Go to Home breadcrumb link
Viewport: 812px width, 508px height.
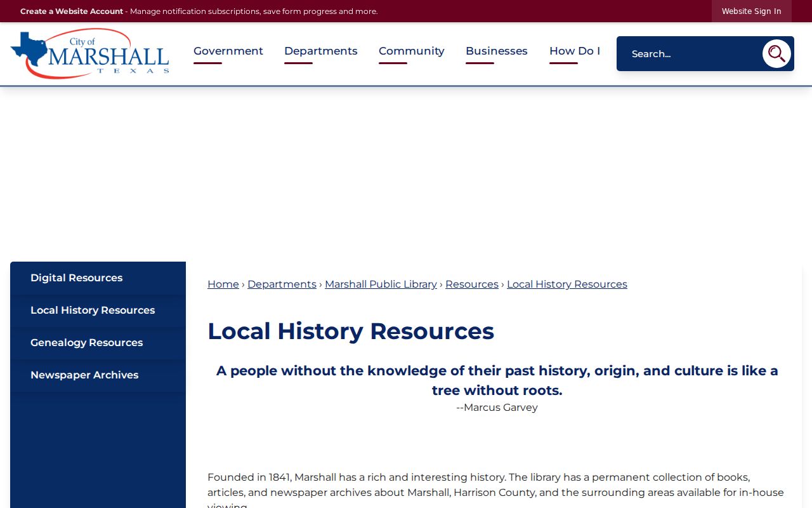(x=223, y=284)
